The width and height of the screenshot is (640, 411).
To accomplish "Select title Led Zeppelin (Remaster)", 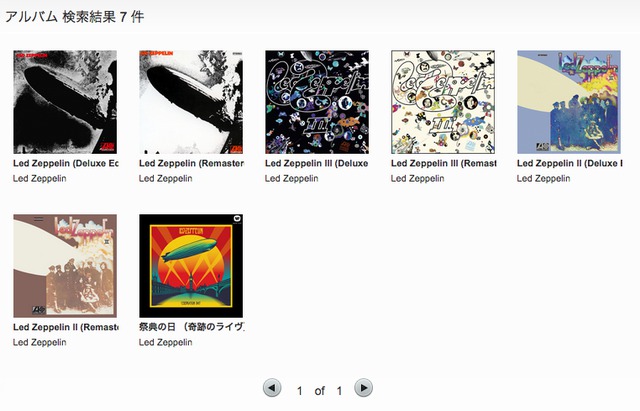I will [x=191, y=164].
